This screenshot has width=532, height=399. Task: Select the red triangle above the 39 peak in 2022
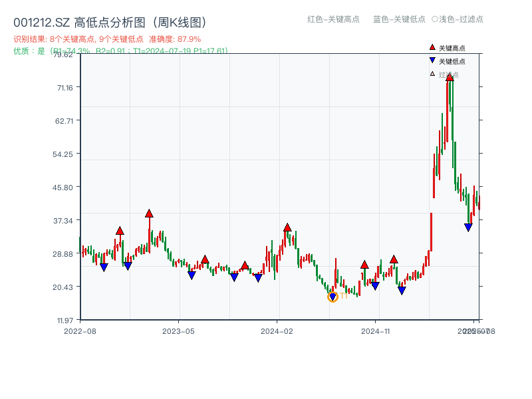click(x=149, y=214)
